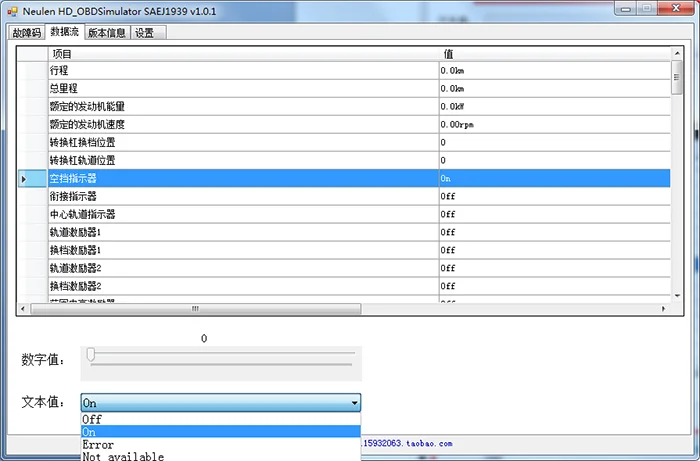This screenshot has height=461, width=700.
Task: Click the 0.00rpm value cell
Action: [x=554, y=125]
